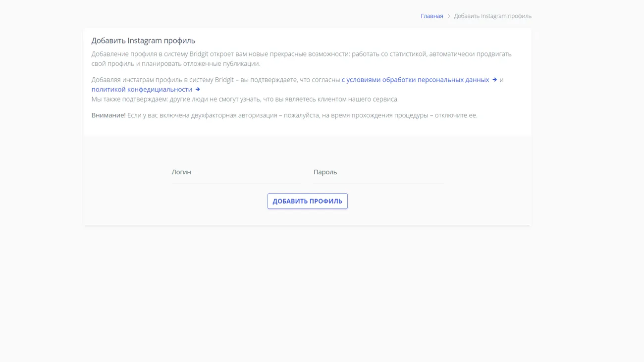The height and width of the screenshot is (362, 644).
Task: Click arrow icon after персональных данных link
Action: pyautogui.click(x=494, y=80)
